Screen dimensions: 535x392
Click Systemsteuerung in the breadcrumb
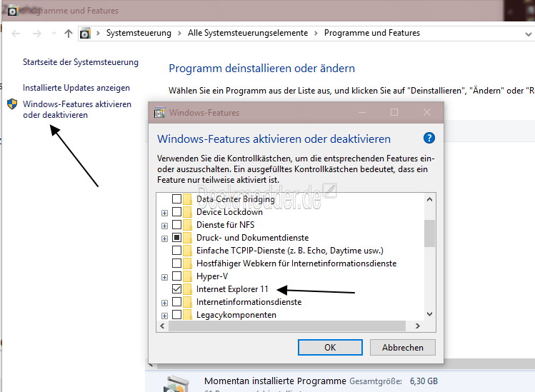pos(139,33)
